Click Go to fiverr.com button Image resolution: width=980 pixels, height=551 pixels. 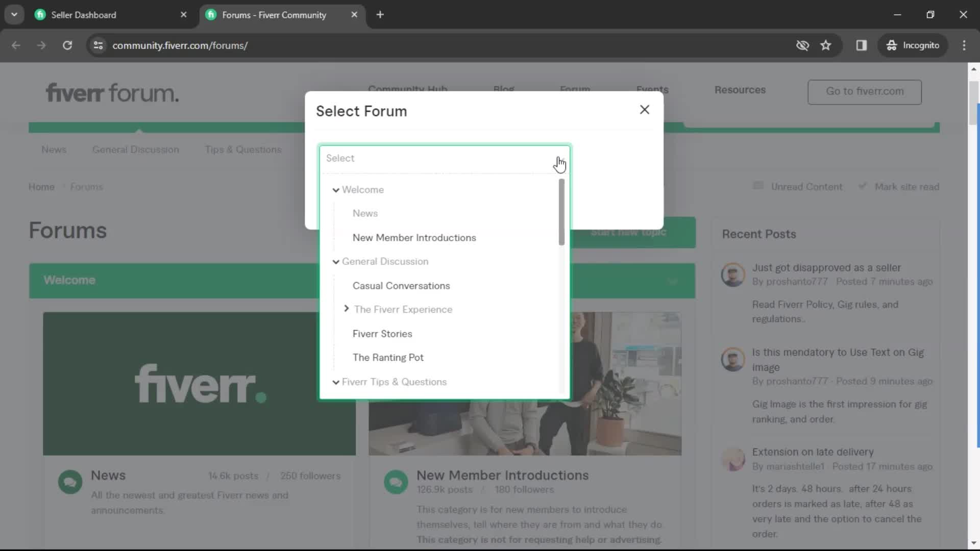865,91
